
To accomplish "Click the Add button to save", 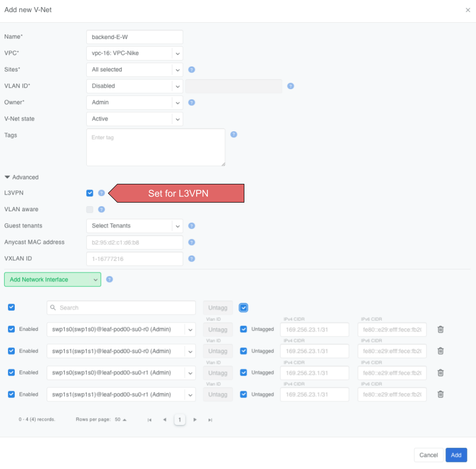I will coord(456,455).
